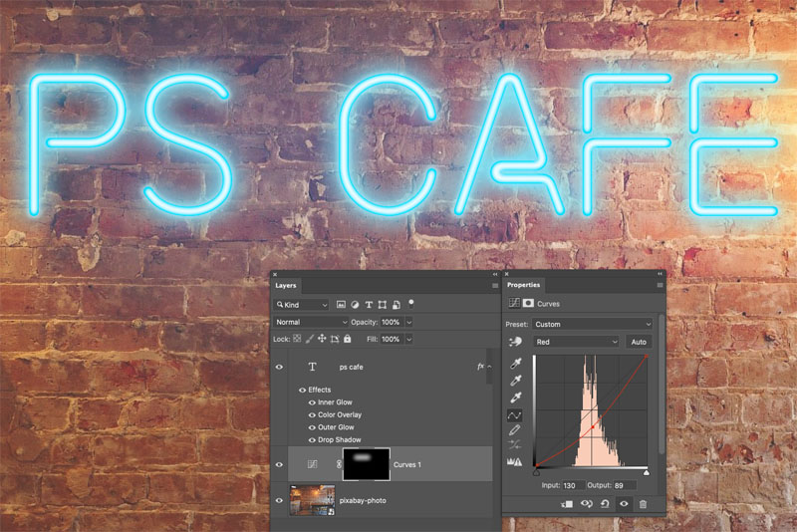Click the white point slider under histogram
Screen dimensions: 797x532
(646, 473)
